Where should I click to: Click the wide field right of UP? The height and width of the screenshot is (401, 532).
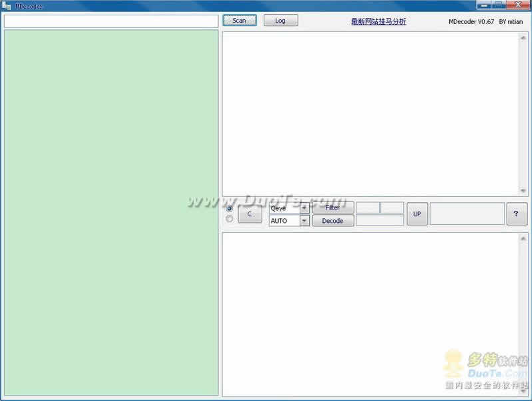point(467,214)
